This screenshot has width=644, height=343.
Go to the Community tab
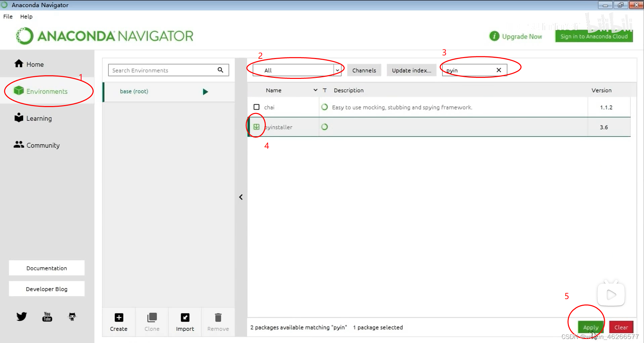pos(47,145)
